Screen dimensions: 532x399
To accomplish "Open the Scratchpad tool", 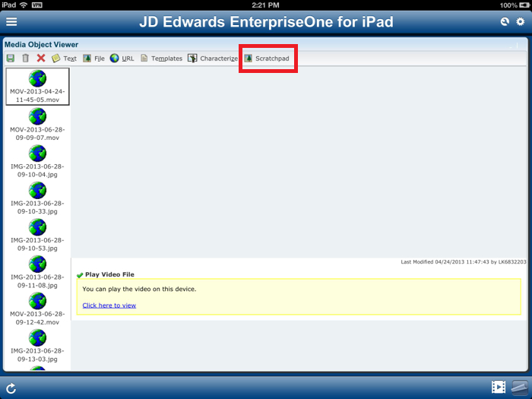I will click(267, 59).
